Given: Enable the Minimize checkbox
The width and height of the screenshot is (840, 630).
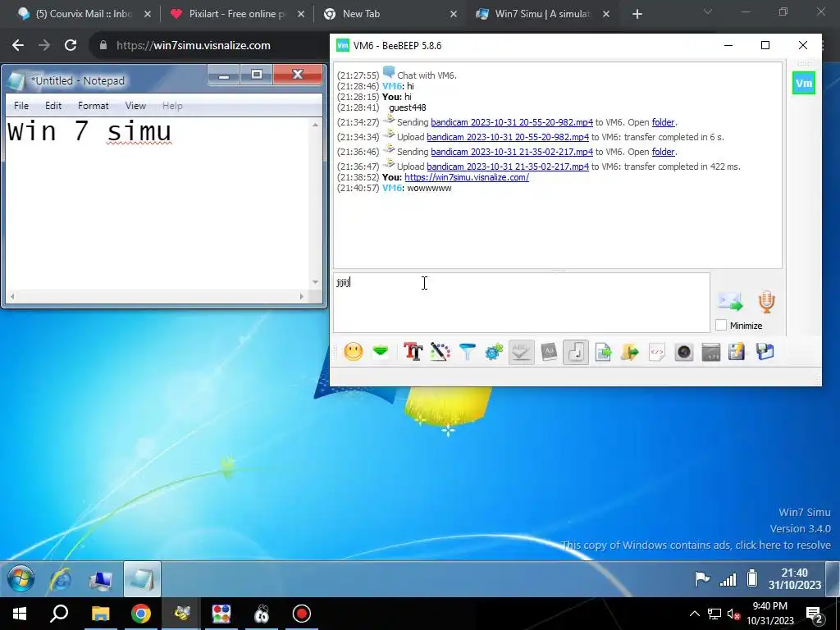Looking at the screenshot, I should pyautogui.click(x=721, y=325).
